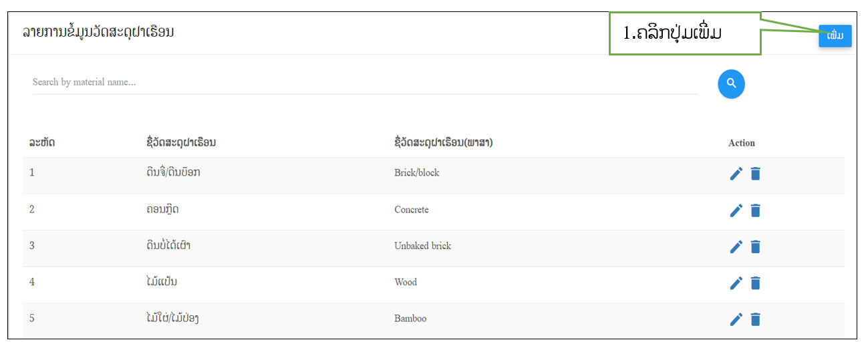Delete the Bamboo material entry
The height and width of the screenshot is (348, 868).
click(755, 319)
